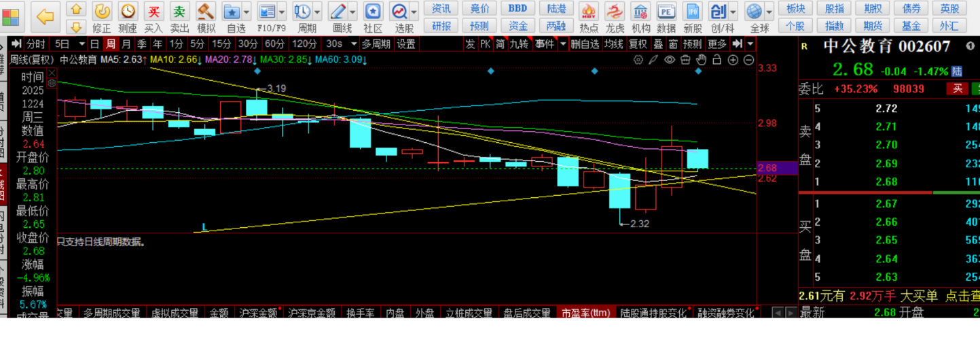Open the 全球 global markets globe icon
980x340 pixels.
point(754,12)
